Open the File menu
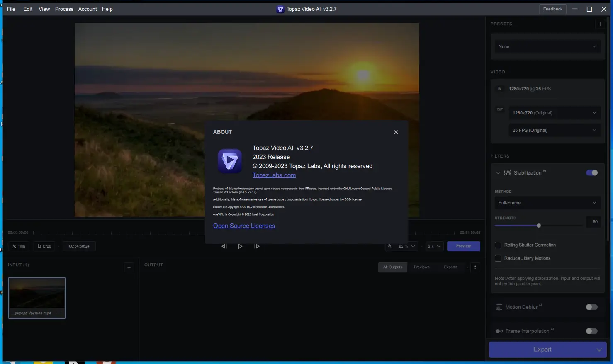 [11, 9]
